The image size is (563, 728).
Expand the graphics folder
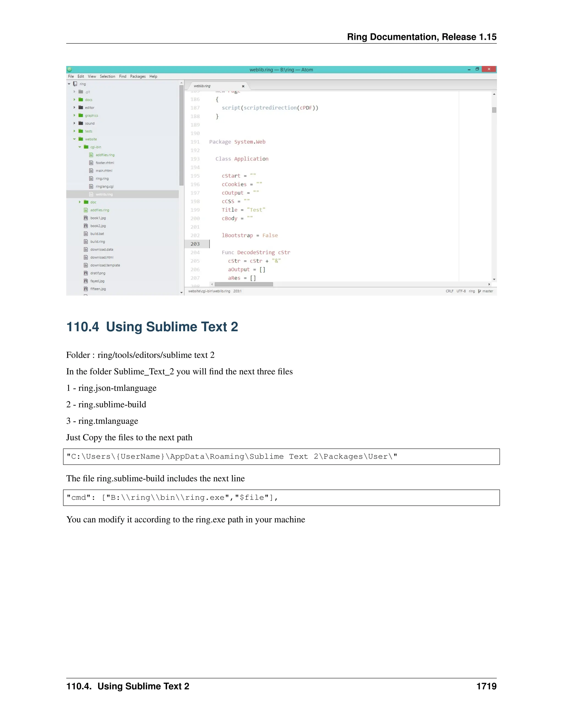point(74,115)
